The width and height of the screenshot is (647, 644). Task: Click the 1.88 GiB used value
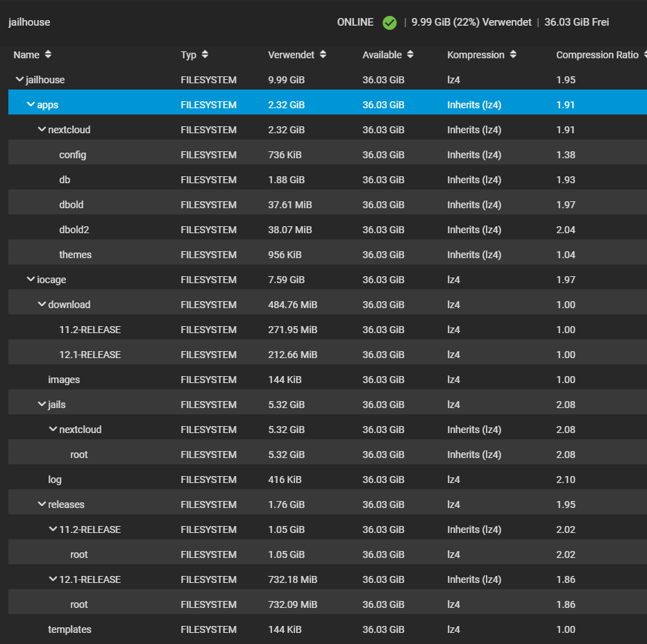[x=287, y=180]
